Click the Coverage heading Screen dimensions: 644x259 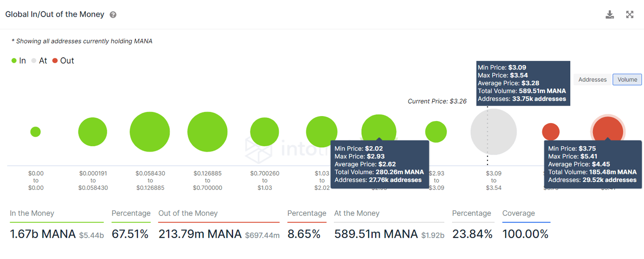tap(519, 213)
